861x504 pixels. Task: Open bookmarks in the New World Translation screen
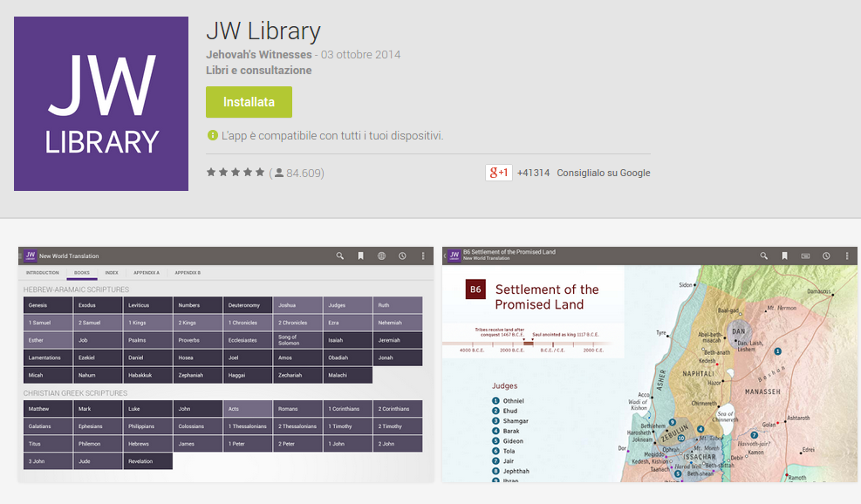coord(361,255)
